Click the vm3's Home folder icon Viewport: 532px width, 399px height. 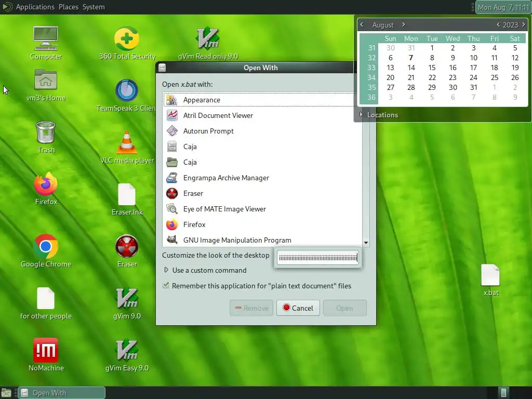[46, 80]
